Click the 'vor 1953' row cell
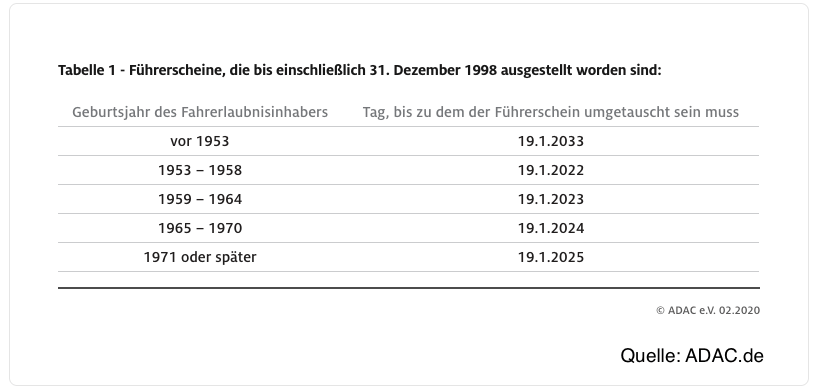This screenshot has height=389, width=816. click(200, 141)
